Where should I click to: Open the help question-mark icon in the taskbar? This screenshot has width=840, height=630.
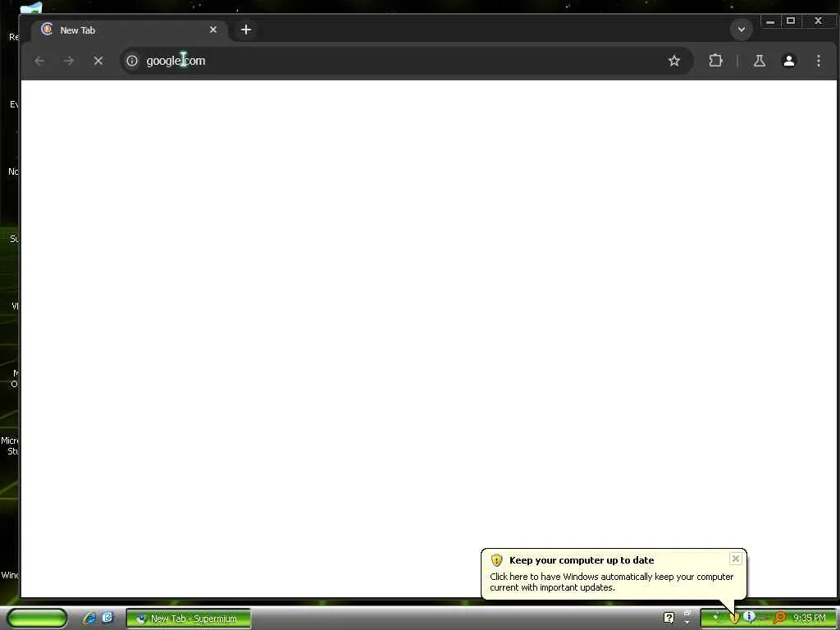669,619
